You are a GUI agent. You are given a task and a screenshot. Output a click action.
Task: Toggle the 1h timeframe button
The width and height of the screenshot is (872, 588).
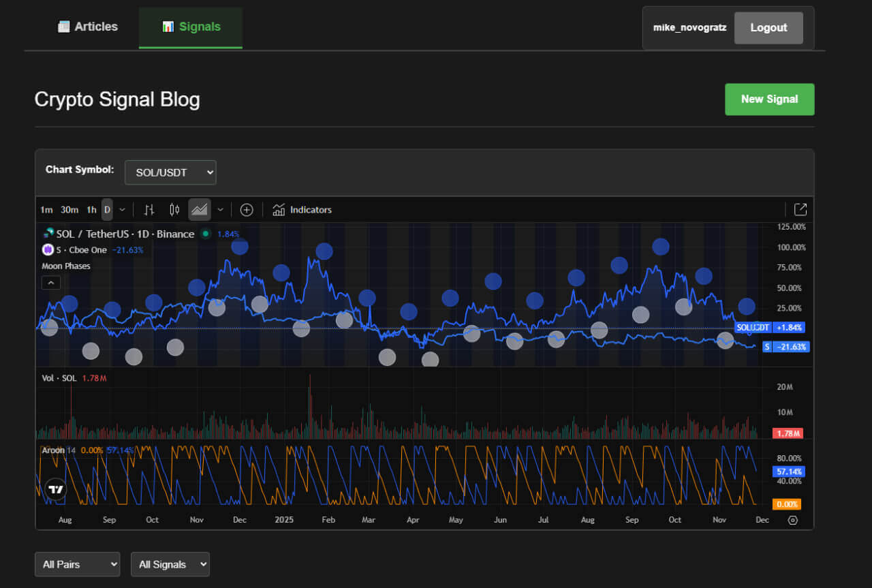click(91, 210)
